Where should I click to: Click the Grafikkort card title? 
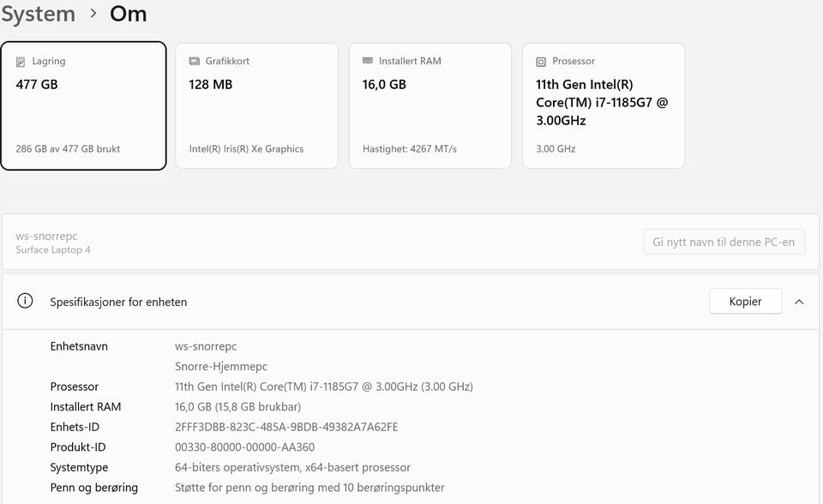click(227, 62)
